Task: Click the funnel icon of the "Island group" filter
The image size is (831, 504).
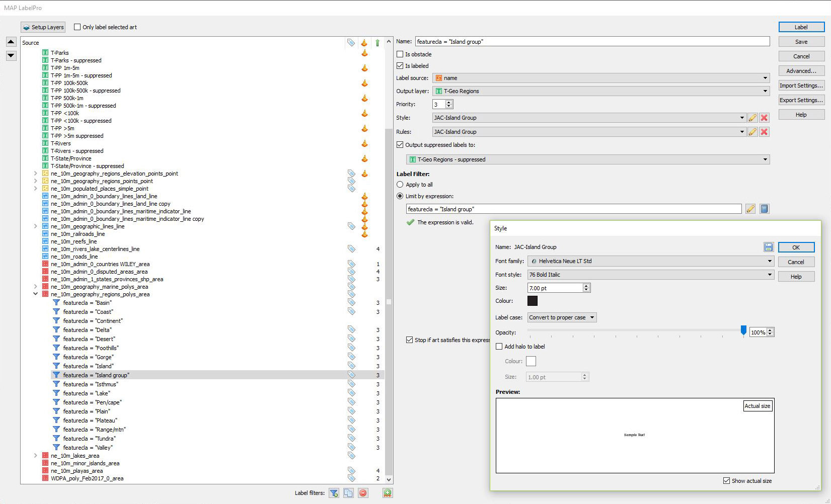Action: (x=56, y=375)
